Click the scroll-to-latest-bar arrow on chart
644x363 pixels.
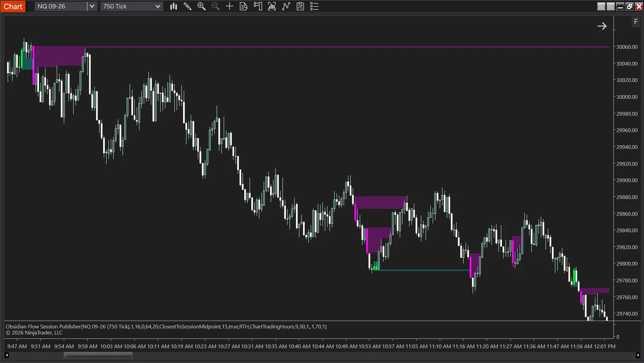[602, 26]
